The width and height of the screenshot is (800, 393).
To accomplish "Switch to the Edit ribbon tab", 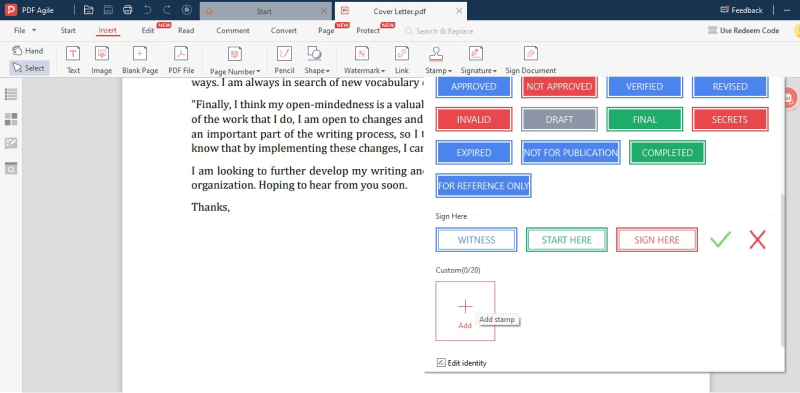I will coord(148,31).
